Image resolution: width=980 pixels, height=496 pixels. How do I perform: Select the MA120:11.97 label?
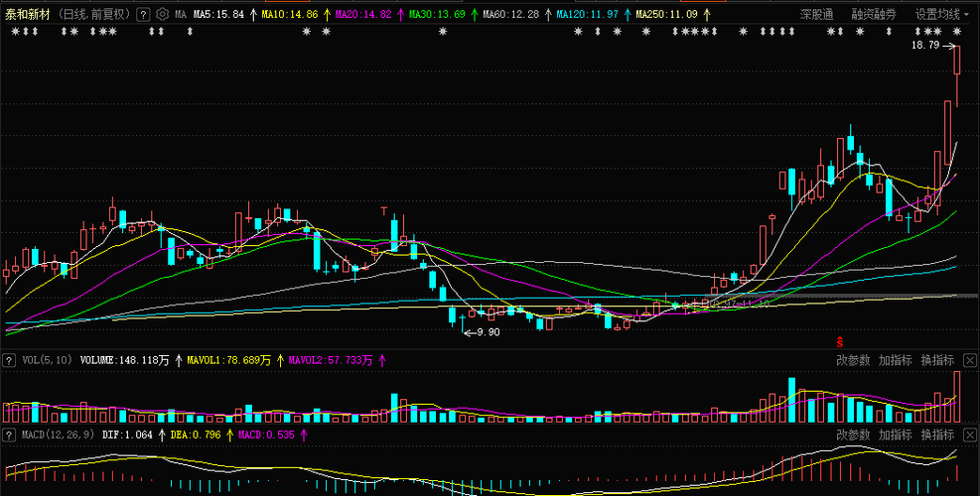587,14
